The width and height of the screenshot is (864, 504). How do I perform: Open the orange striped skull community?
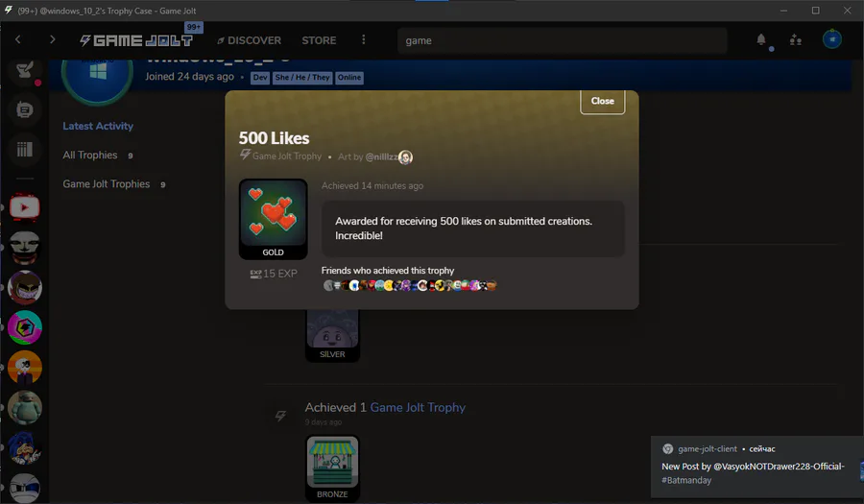point(25,368)
